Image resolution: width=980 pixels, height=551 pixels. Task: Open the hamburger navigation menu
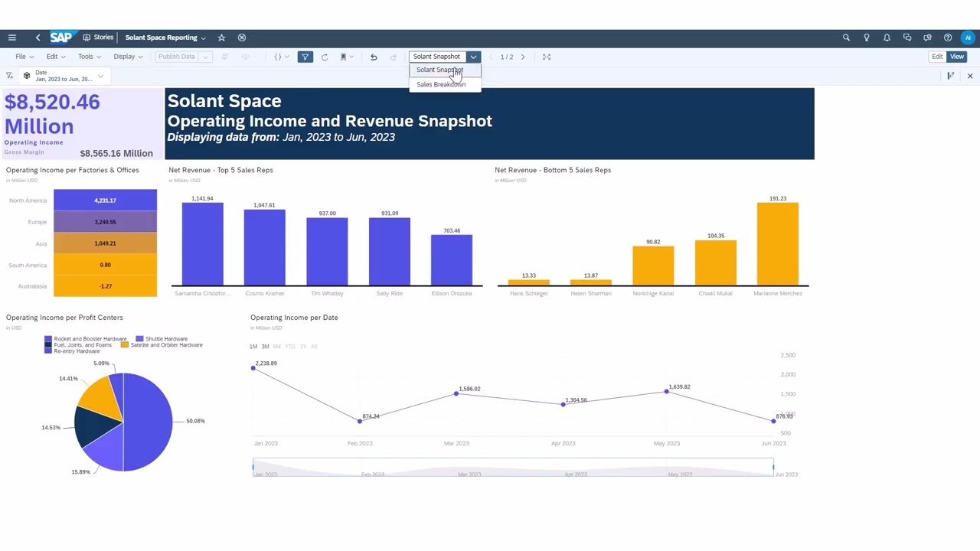(x=11, y=37)
